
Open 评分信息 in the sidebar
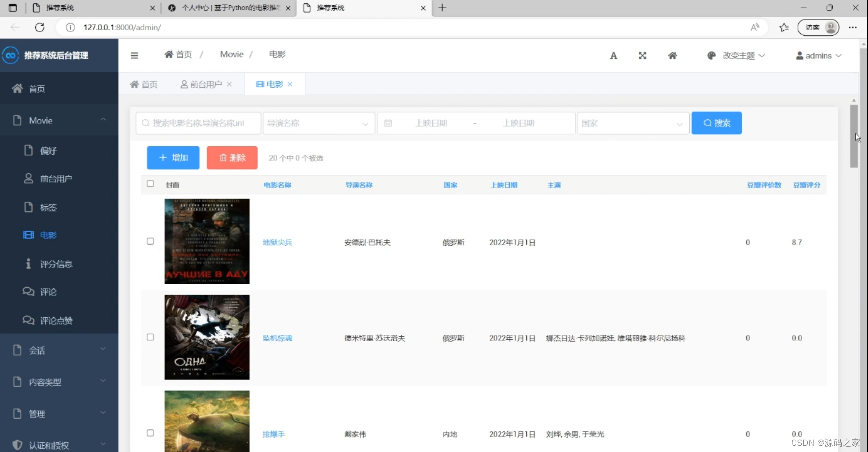[56, 264]
